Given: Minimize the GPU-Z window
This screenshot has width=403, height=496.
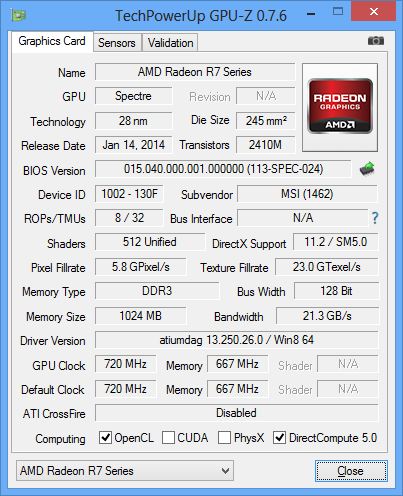Looking at the screenshot, I should [x=311, y=14].
